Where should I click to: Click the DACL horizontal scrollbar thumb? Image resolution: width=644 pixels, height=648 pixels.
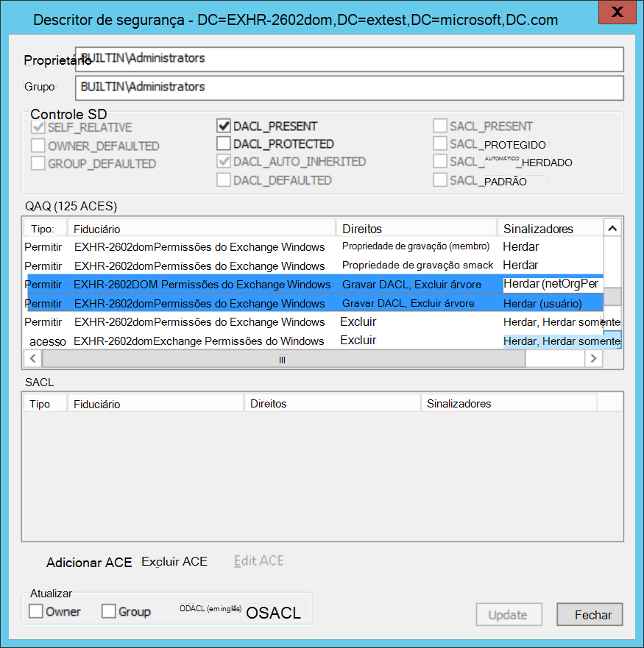click(x=283, y=359)
